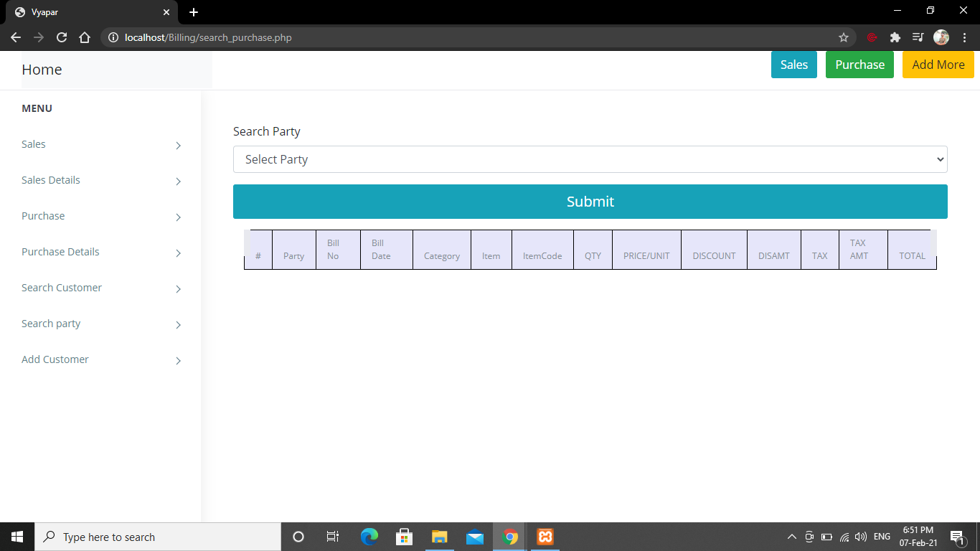Click the Home link in header
Viewport: 980px width, 551px height.
click(42, 70)
